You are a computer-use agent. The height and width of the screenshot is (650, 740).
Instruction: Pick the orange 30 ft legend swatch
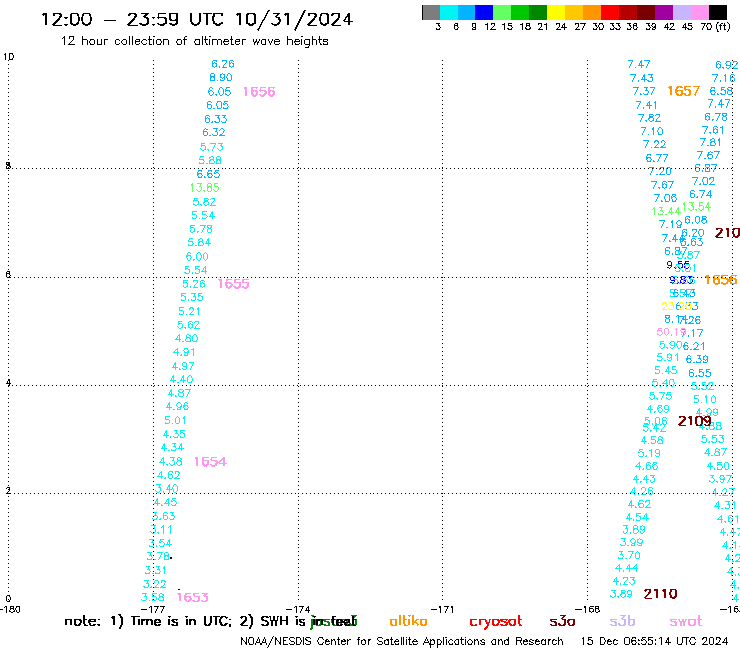pyautogui.click(x=592, y=12)
